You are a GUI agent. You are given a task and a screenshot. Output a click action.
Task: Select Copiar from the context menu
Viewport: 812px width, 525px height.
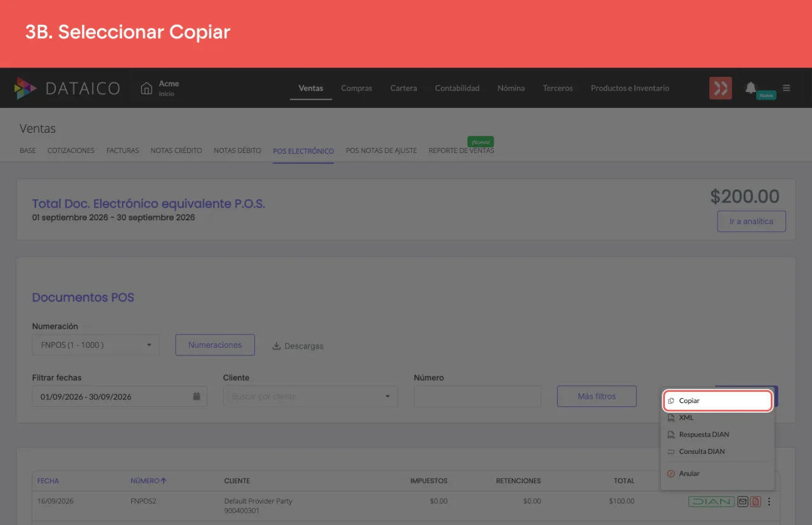[x=717, y=401]
